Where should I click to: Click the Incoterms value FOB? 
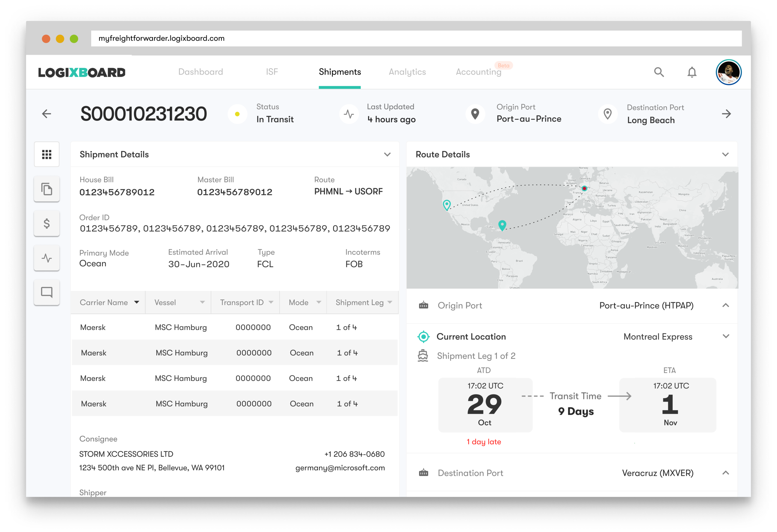[354, 264]
